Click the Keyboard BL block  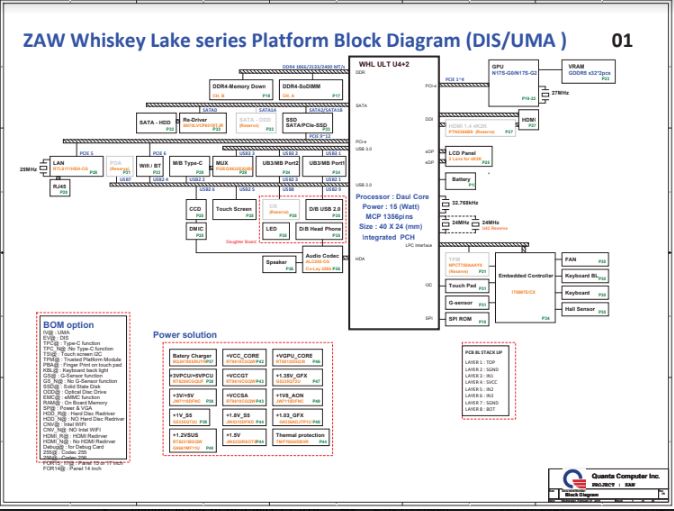point(585,276)
